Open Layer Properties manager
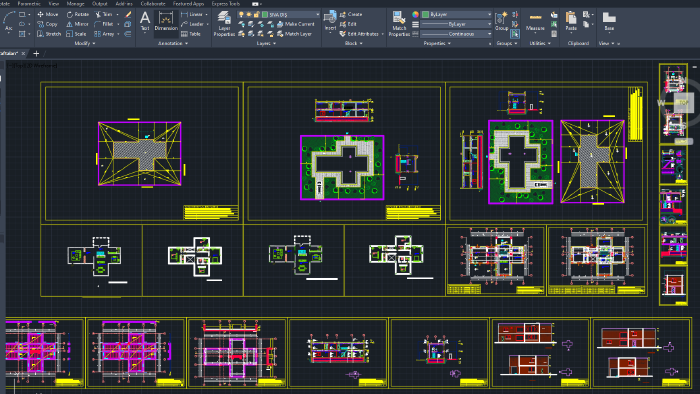 point(224,24)
